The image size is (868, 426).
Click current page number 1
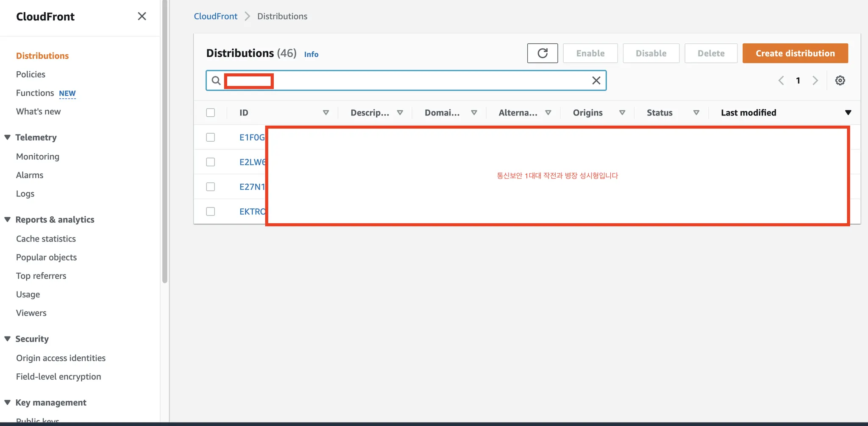click(798, 80)
